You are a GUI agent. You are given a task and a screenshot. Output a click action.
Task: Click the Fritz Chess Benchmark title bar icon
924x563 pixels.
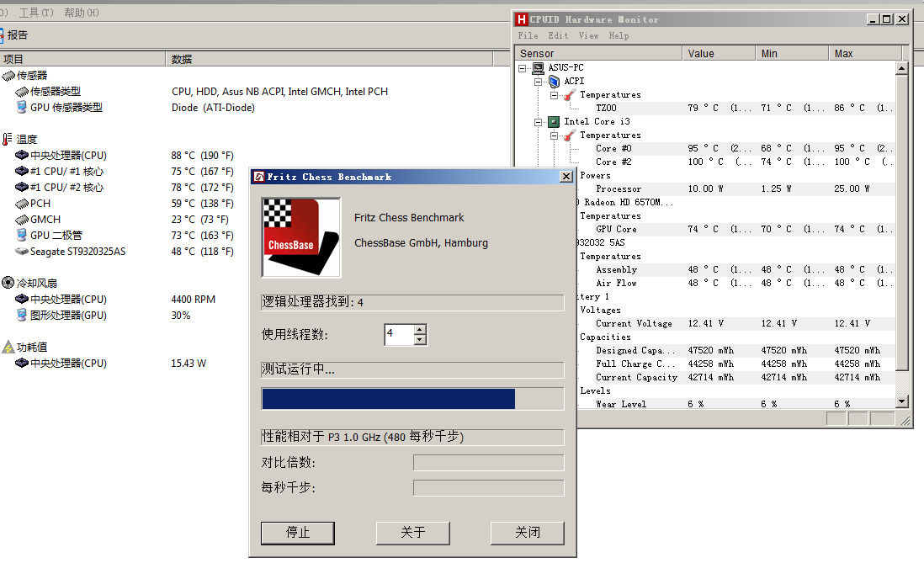point(259,177)
